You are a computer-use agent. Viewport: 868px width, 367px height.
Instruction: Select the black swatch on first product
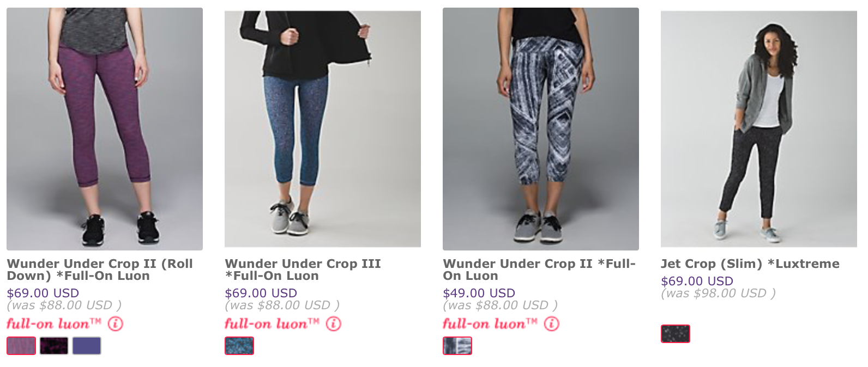[x=54, y=346]
